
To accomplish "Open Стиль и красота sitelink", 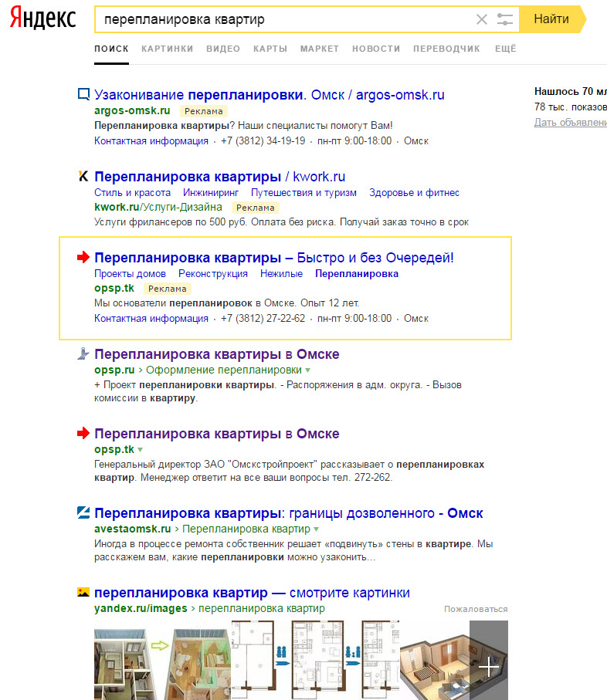I will 132,193.
